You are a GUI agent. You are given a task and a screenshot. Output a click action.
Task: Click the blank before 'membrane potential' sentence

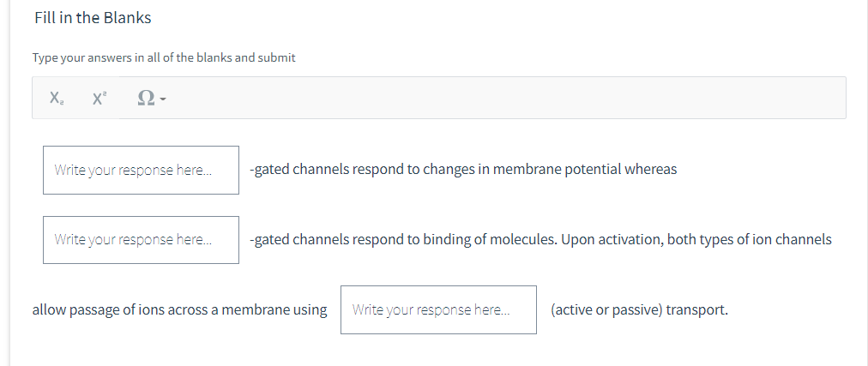coord(141,170)
